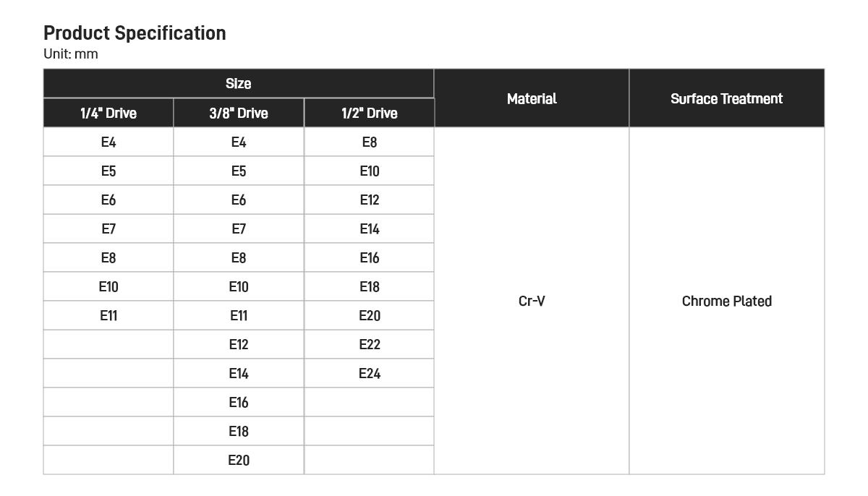
Task: Select E16 in the 3/8" Drive column
Action: (x=239, y=403)
